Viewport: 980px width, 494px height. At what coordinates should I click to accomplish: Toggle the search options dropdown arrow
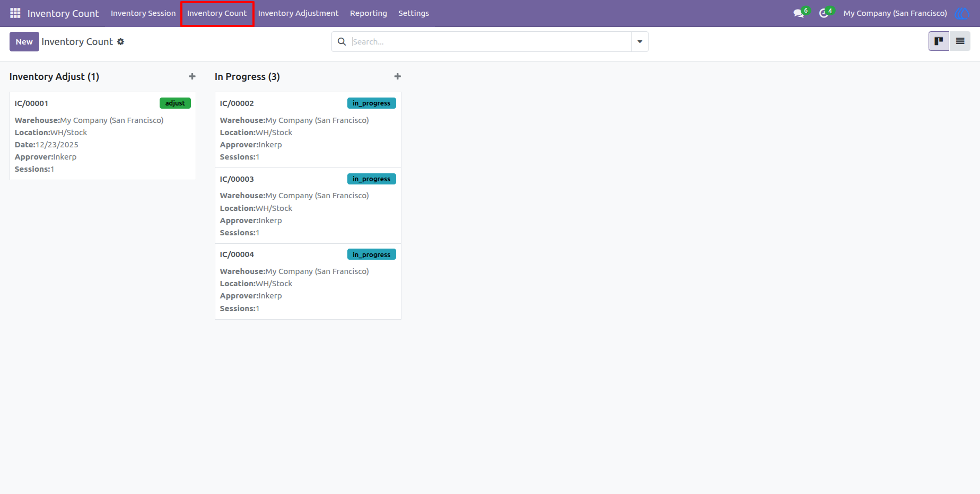tap(640, 41)
